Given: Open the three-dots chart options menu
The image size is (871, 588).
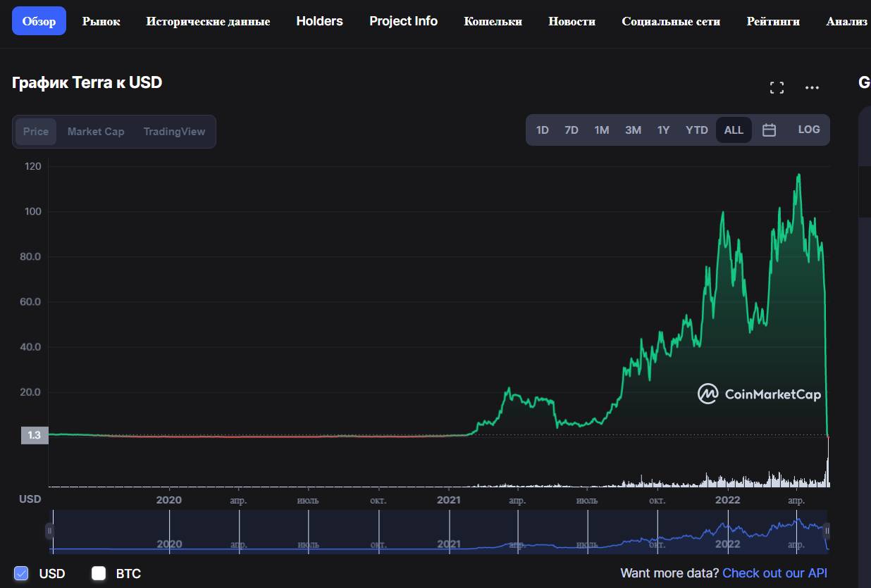Looking at the screenshot, I should coord(812,88).
